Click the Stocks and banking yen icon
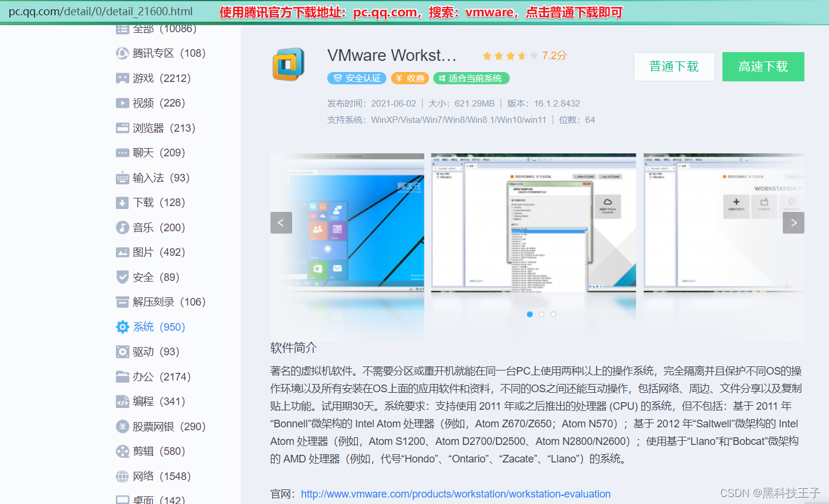829x504 pixels. [x=122, y=427]
